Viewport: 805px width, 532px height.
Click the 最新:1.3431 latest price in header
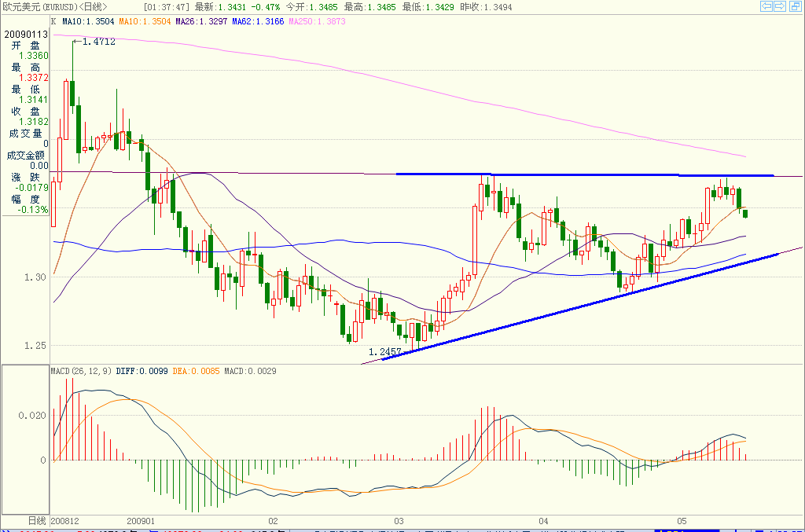pos(221,7)
